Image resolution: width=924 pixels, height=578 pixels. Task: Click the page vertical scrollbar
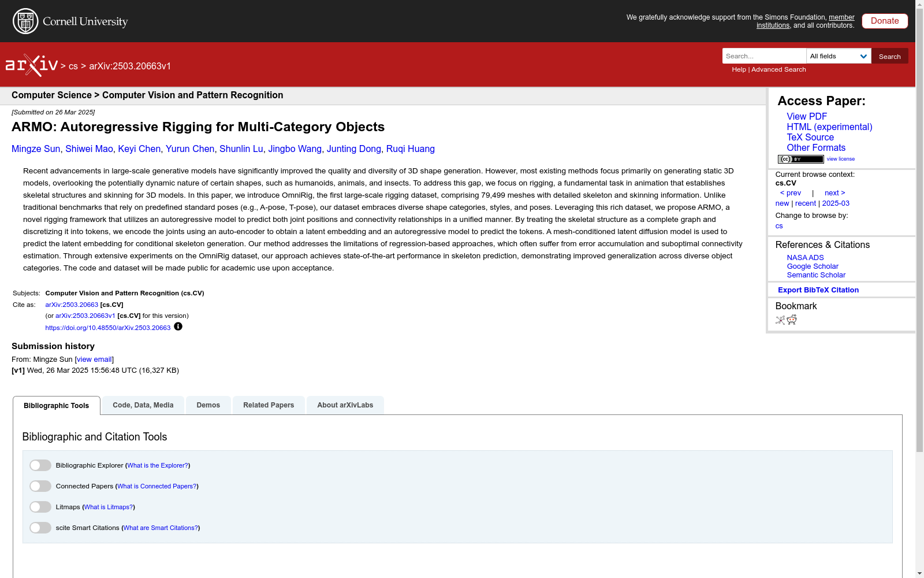[919, 231]
